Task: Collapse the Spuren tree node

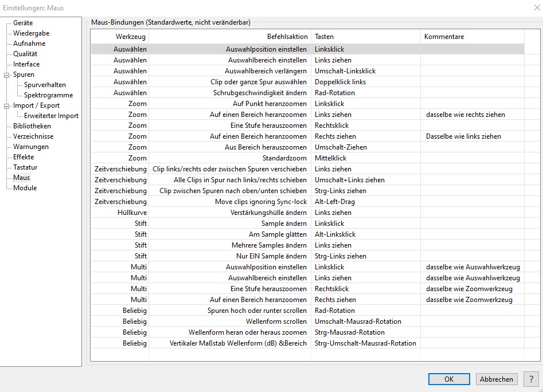Action: 7,75
